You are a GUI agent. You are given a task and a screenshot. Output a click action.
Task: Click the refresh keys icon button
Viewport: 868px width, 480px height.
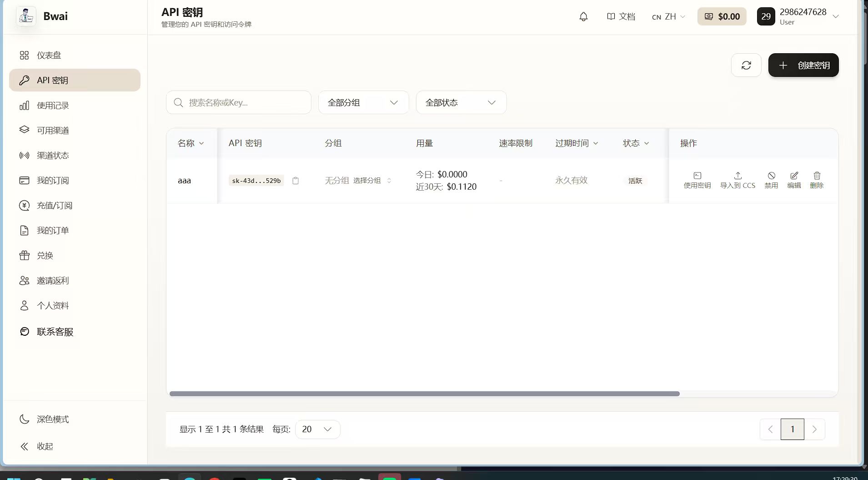point(746,65)
